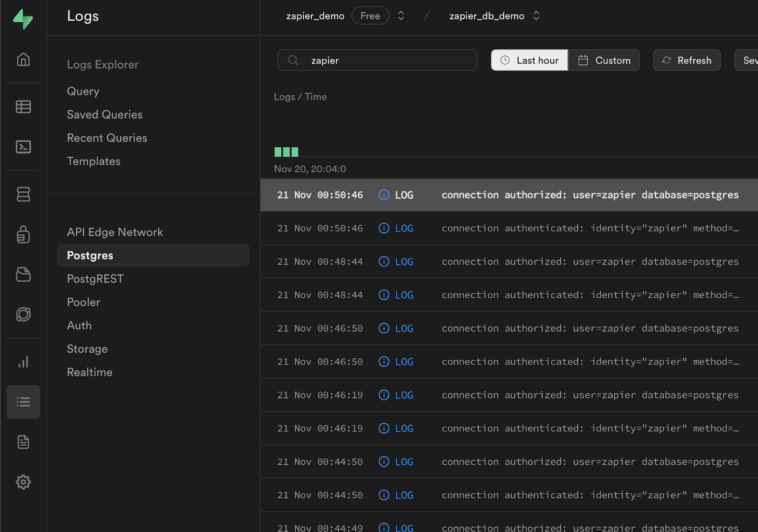This screenshot has width=758, height=532.
Task: Open the 00:46:19 connection authenticated log entry
Action: 509,428
